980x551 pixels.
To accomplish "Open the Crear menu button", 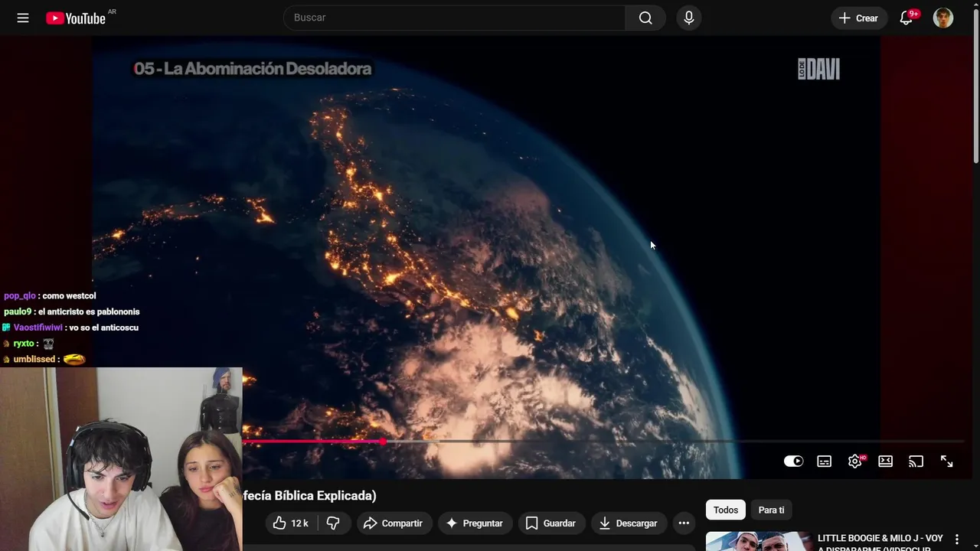I will (x=859, y=18).
